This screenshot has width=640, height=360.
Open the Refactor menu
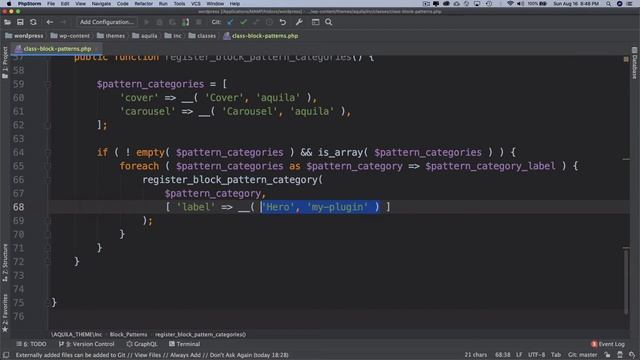[143, 4]
